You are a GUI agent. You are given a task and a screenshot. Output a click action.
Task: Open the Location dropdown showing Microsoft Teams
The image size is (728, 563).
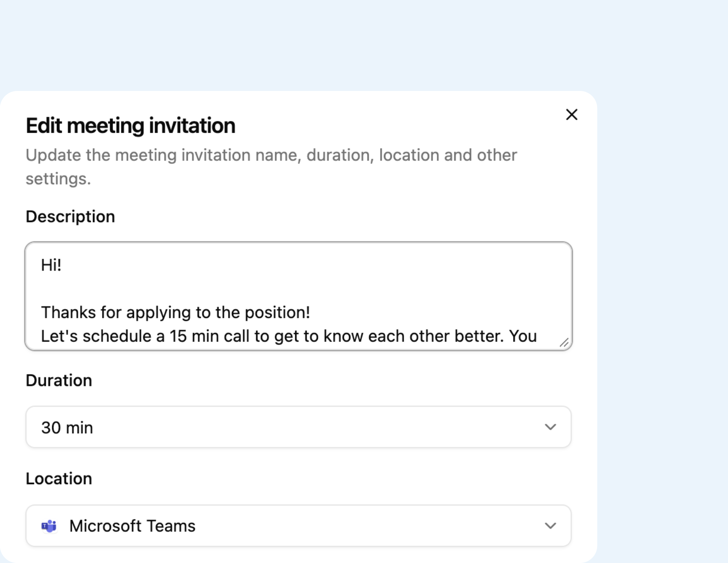point(298,526)
